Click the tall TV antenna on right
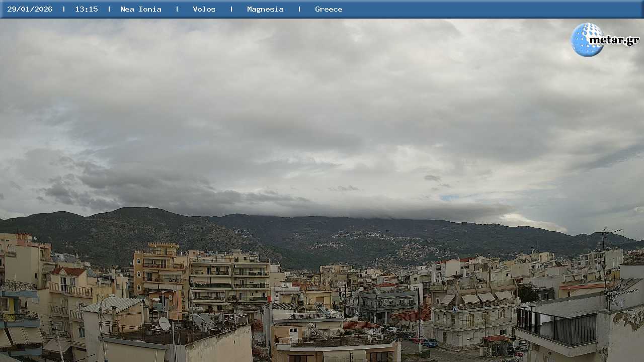The image size is (644, 362). (x=604, y=251)
